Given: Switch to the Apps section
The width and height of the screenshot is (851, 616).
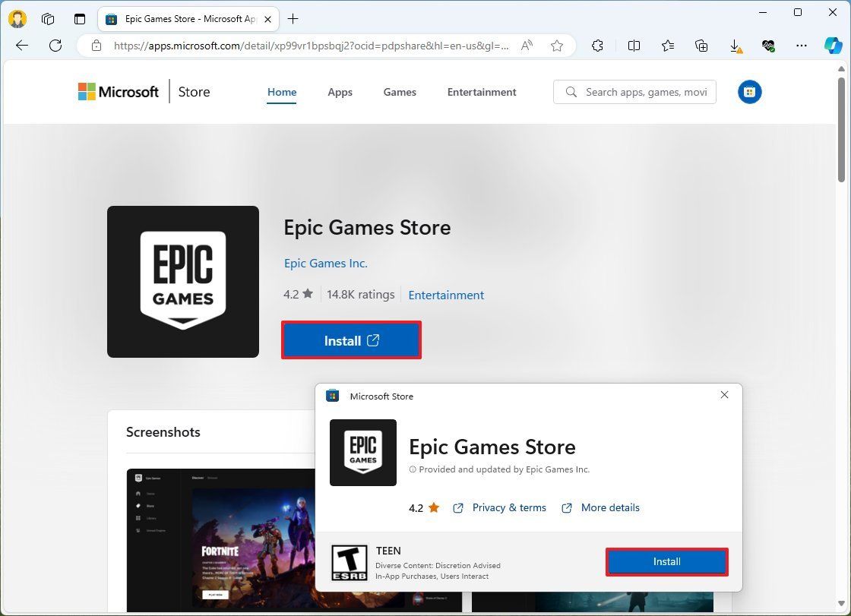Looking at the screenshot, I should (340, 92).
